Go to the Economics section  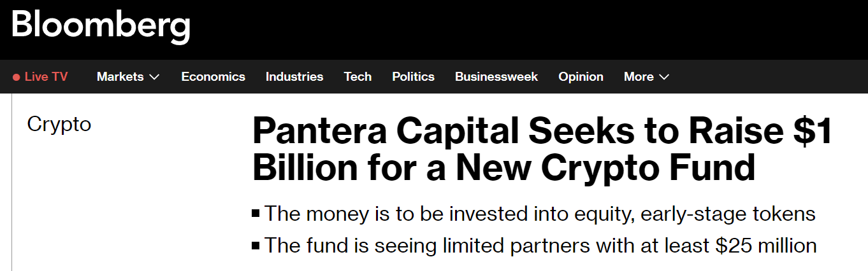(x=213, y=77)
